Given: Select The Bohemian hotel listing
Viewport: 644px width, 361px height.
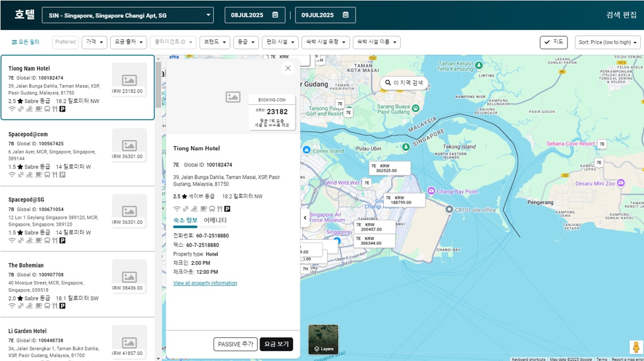Looking at the screenshot, I should pyautogui.click(x=78, y=285).
